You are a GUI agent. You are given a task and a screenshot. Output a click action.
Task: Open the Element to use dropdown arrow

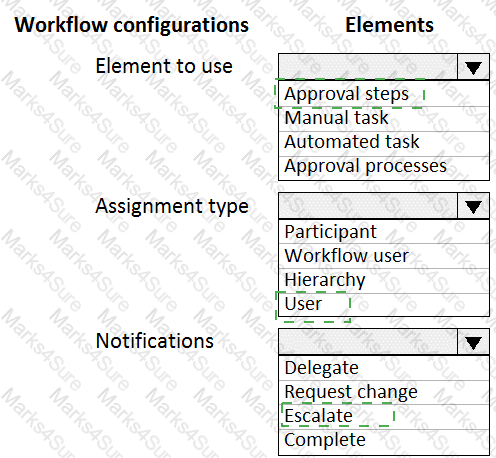[x=473, y=67]
